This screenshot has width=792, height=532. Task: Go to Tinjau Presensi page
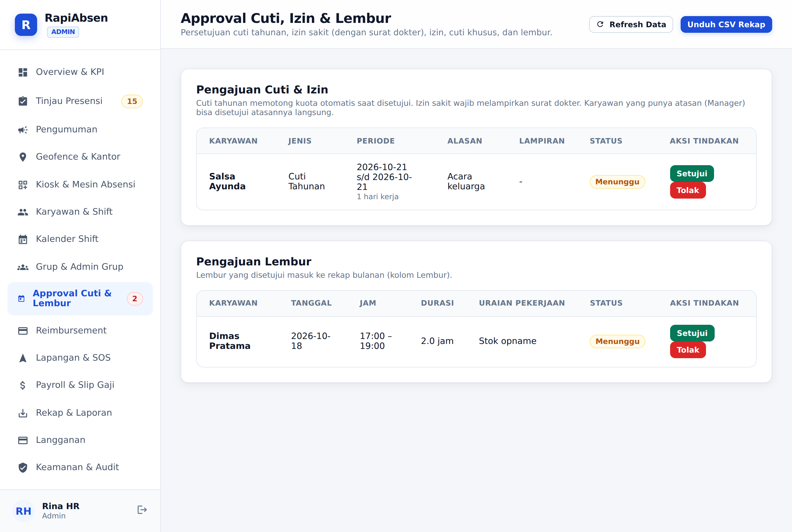tap(80, 101)
